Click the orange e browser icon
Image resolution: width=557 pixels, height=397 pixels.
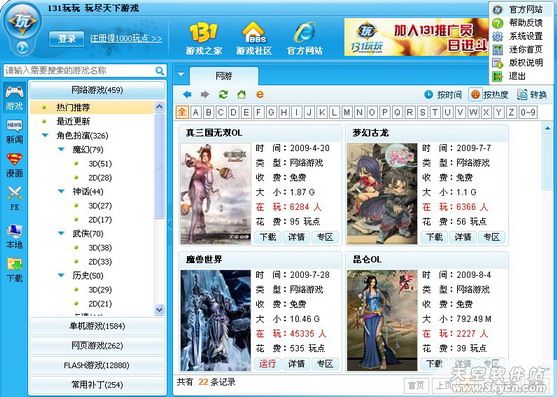[x=260, y=94]
